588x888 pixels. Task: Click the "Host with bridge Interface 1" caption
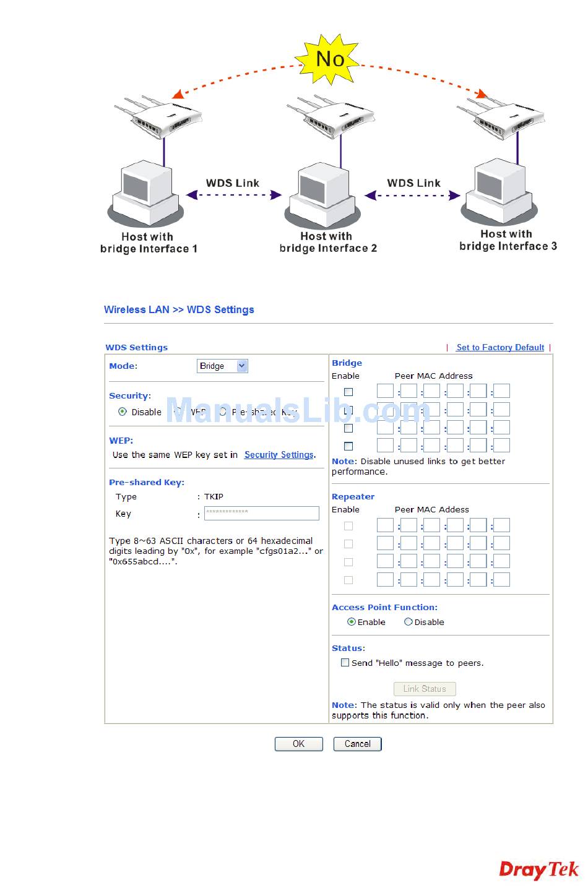pos(149,243)
